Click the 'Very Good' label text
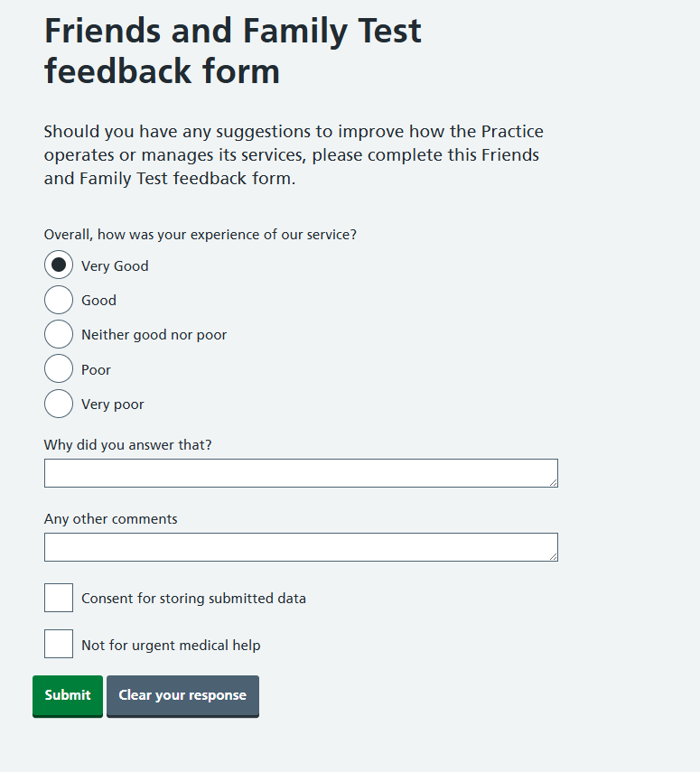Image resolution: width=700 pixels, height=772 pixels. point(115,266)
